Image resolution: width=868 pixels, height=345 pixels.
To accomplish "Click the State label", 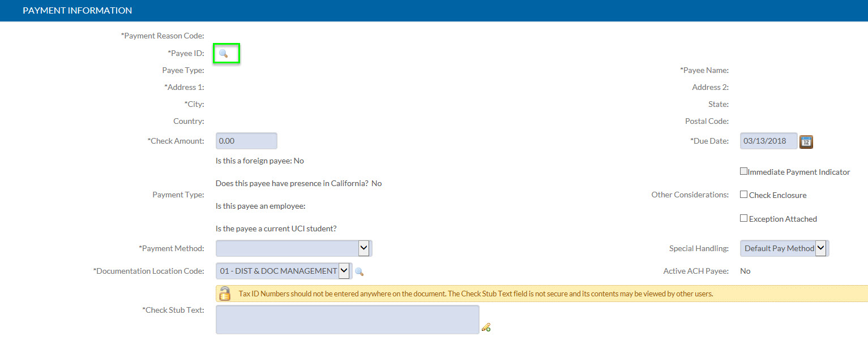I will pos(719,104).
